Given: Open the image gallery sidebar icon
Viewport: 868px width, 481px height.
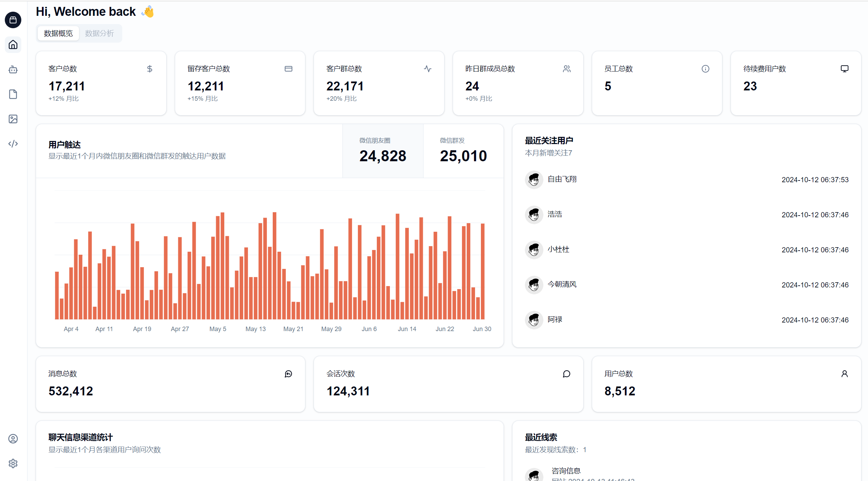Looking at the screenshot, I should pos(13,119).
